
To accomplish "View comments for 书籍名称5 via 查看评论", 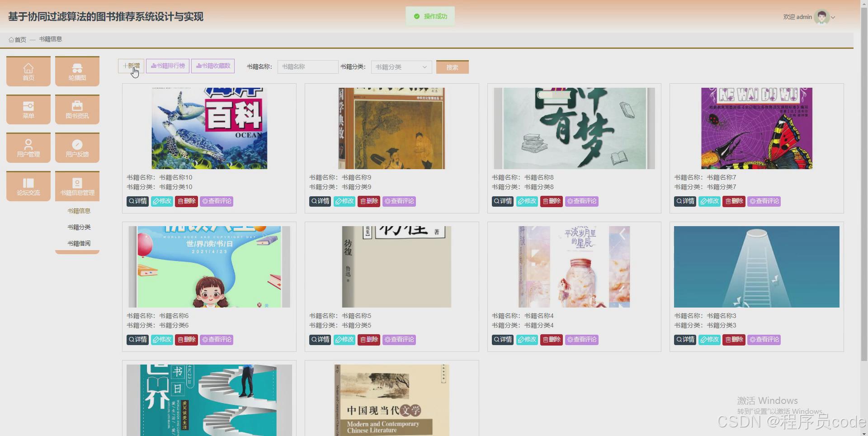I will click(x=399, y=340).
